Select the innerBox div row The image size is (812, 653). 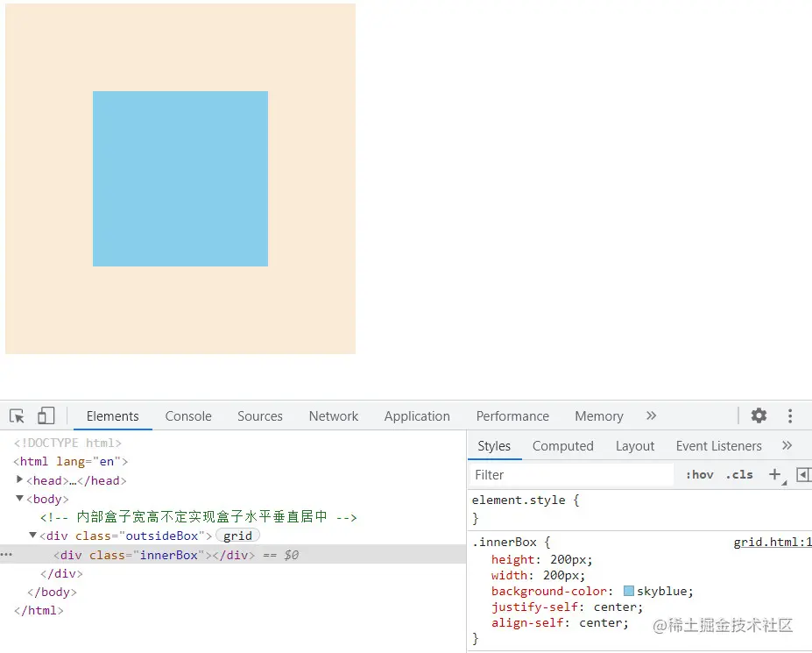coord(233,555)
